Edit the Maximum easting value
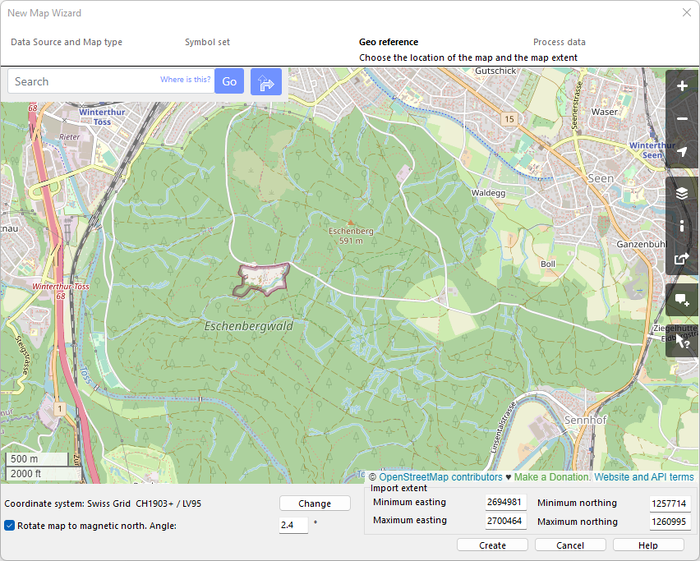The image size is (700, 561). coord(505,521)
